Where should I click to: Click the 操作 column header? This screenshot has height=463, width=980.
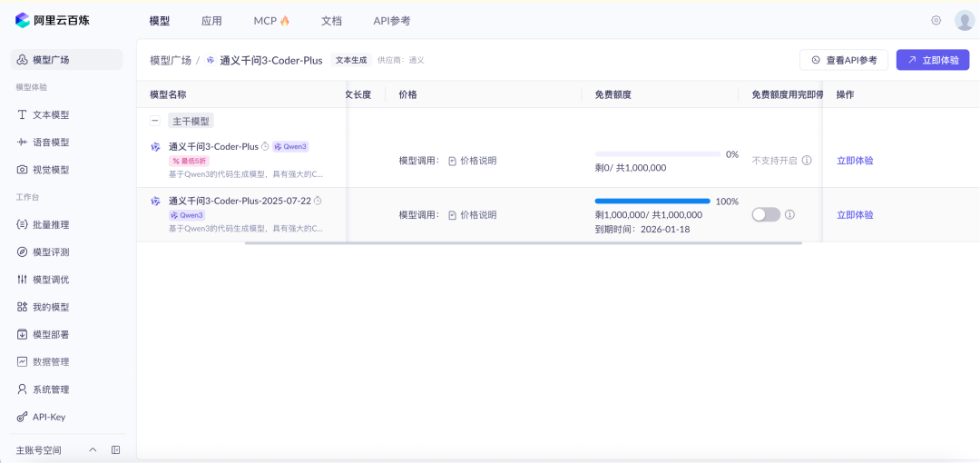click(x=846, y=94)
